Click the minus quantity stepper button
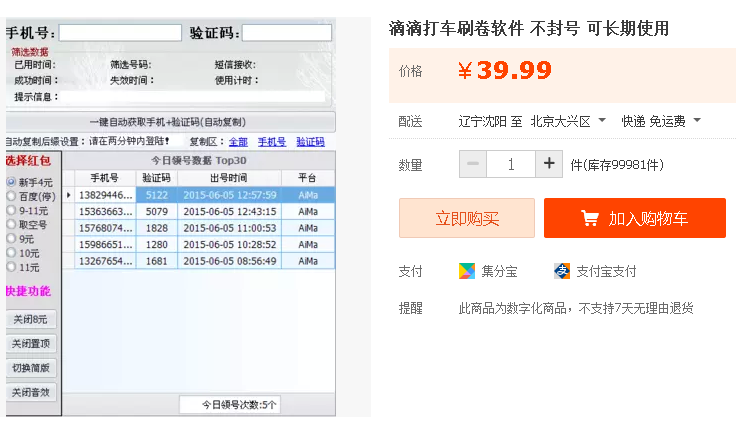 coord(473,164)
